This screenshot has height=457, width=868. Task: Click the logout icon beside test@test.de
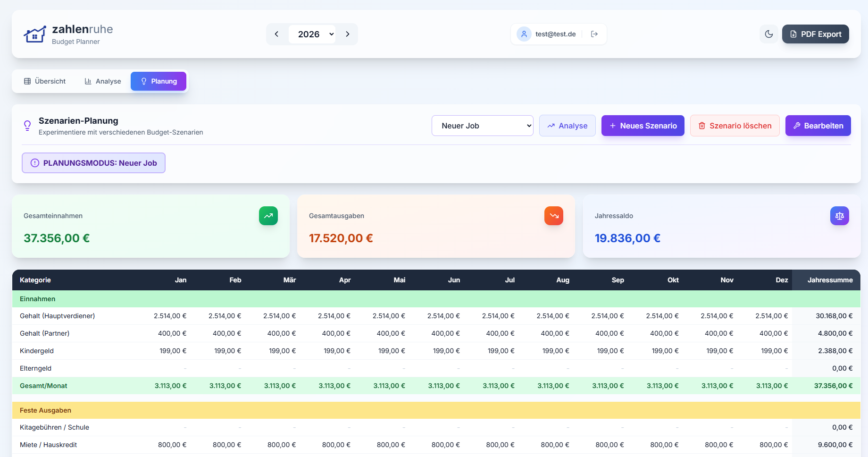(x=594, y=34)
